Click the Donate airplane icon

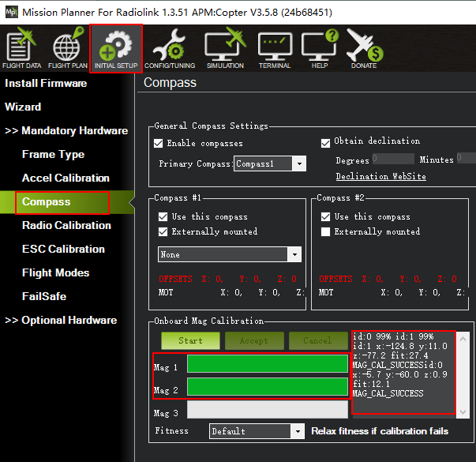pyautogui.click(x=364, y=49)
